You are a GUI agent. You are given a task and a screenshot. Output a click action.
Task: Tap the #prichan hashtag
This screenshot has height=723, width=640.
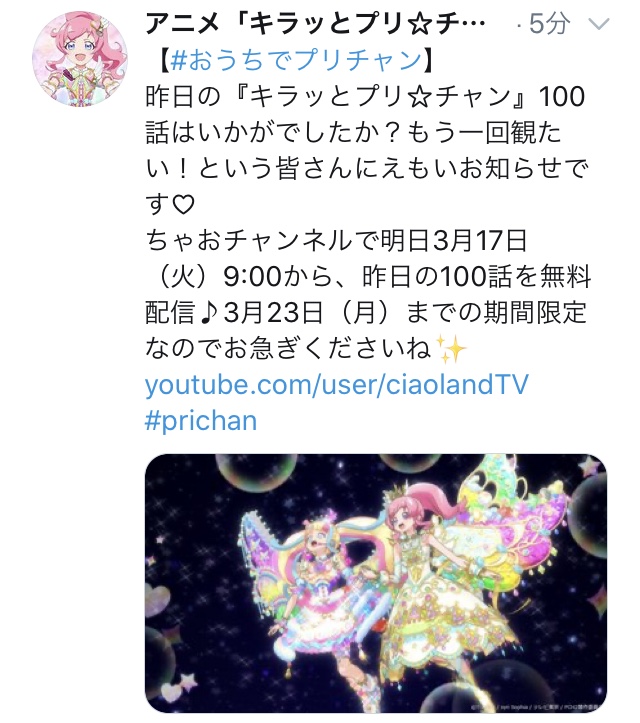(x=201, y=420)
